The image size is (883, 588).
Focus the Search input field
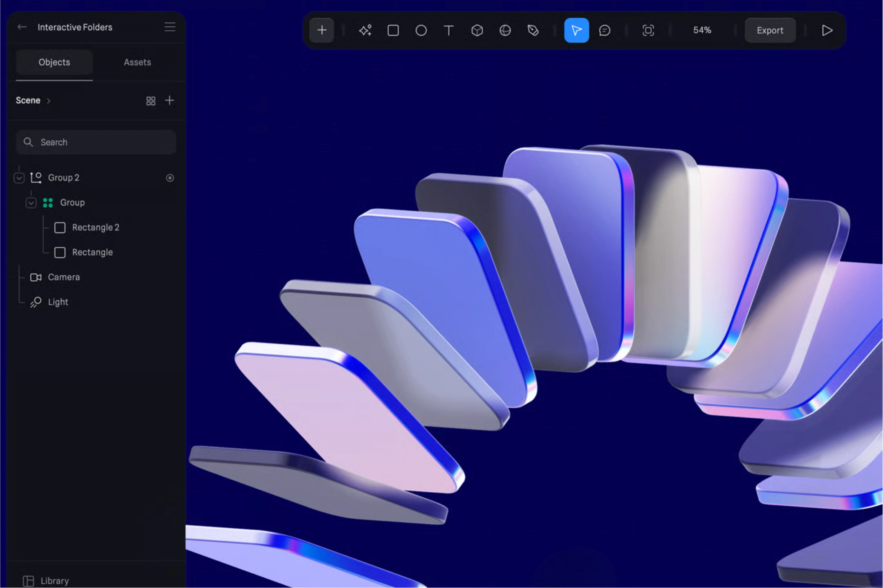(96, 142)
